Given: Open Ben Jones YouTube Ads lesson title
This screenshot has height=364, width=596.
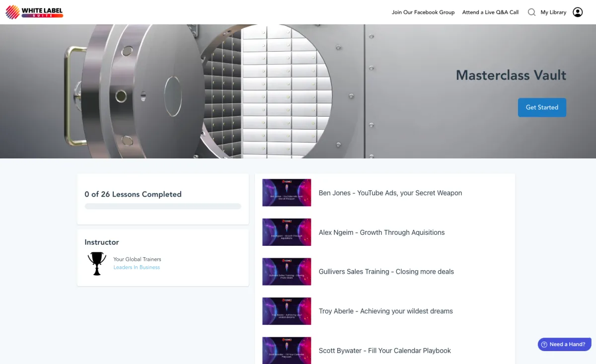Looking at the screenshot, I should click(x=390, y=193).
